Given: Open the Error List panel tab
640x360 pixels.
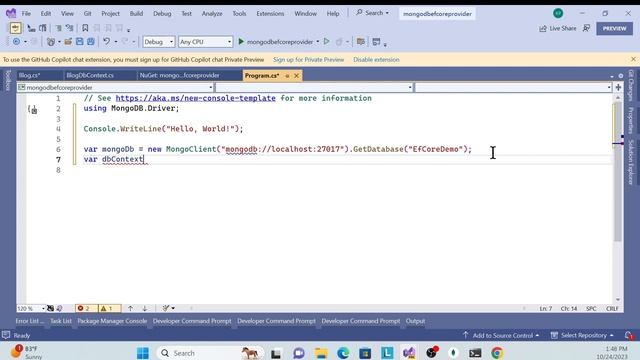Looking at the screenshot, I should click(x=29, y=321).
